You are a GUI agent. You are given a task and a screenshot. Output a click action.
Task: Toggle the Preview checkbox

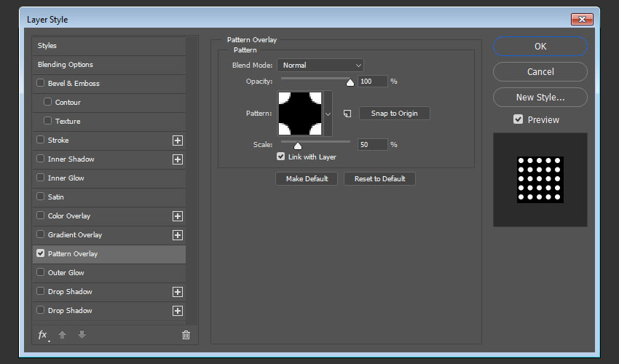click(519, 119)
